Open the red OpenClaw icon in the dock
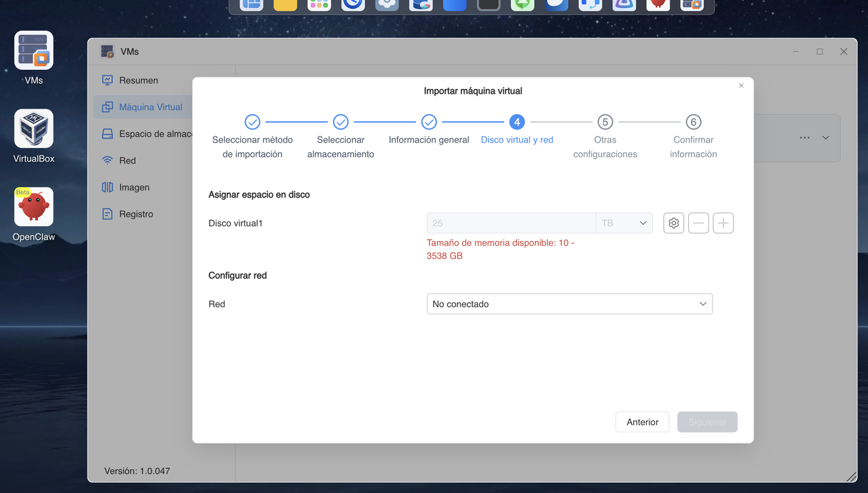This screenshot has width=868, height=493. tap(658, 5)
